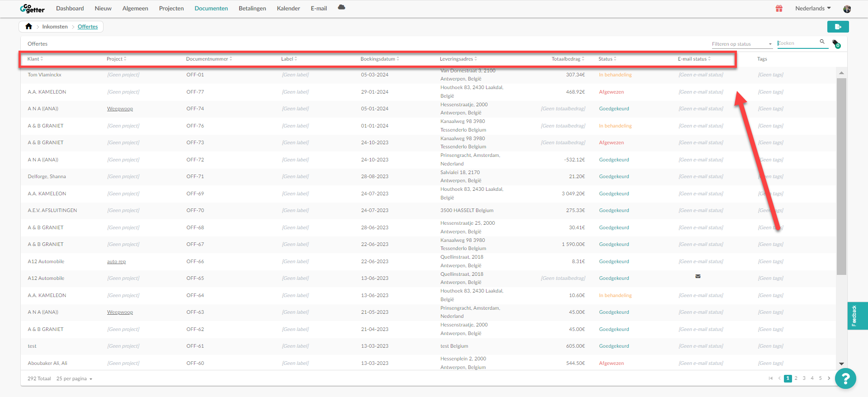868x397 pixels.
Task: Open the cloud icon in top navigation
Action: 341,7
